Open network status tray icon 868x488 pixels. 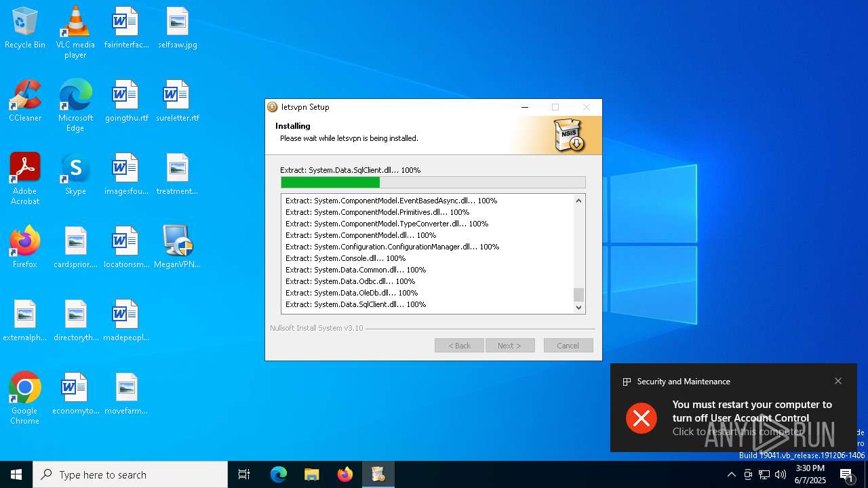pyautogui.click(x=764, y=474)
